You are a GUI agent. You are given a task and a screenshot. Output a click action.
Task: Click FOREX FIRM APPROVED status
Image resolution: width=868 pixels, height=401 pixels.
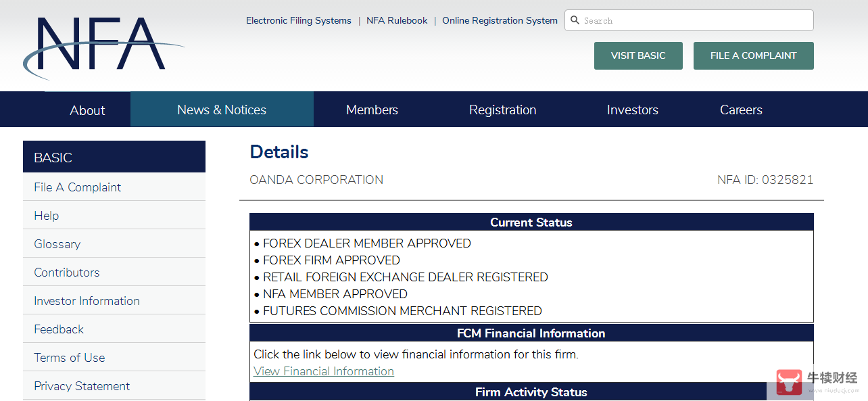point(331,260)
